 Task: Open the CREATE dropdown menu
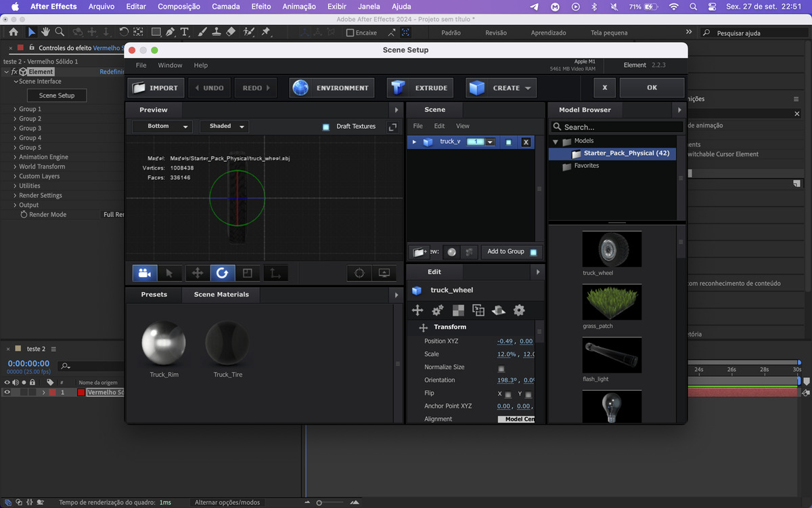click(x=501, y=88)
